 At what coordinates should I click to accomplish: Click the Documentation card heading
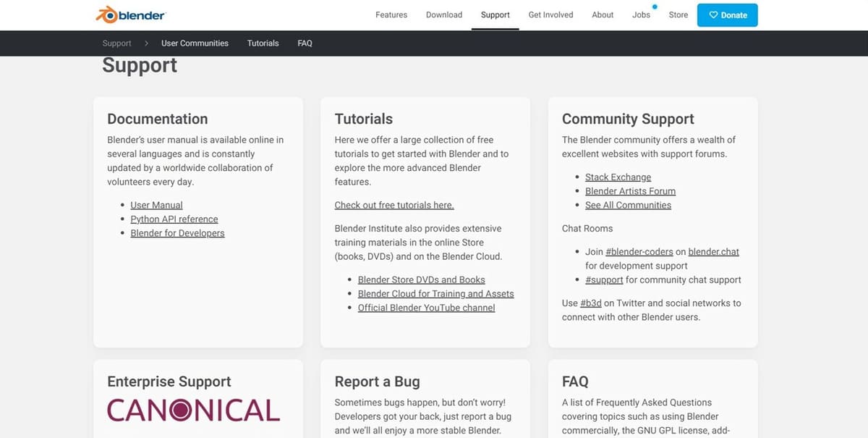click(158, 119)
